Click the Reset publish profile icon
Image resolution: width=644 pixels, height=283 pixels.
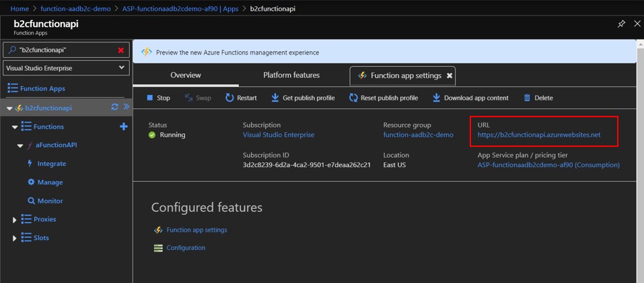(353, 98)
